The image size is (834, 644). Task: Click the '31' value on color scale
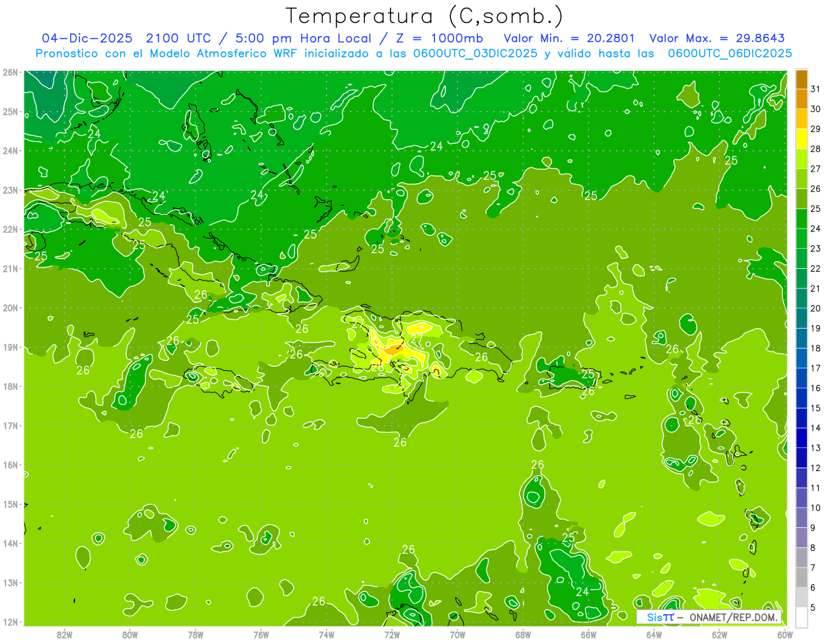click(816, 89)
